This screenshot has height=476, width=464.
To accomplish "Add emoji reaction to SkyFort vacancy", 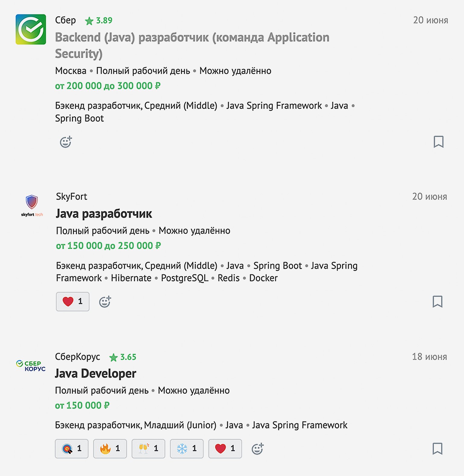I will [105, 301].
